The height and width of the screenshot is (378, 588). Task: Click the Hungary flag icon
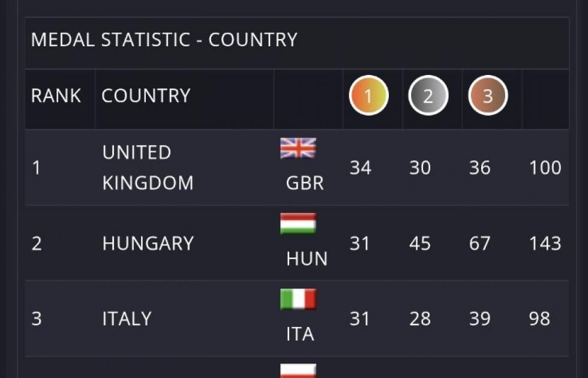point(298,224)
